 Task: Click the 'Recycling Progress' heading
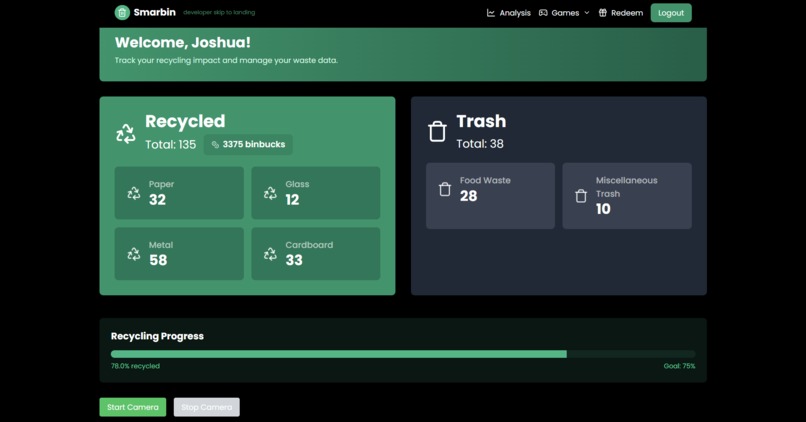point(157,336)
